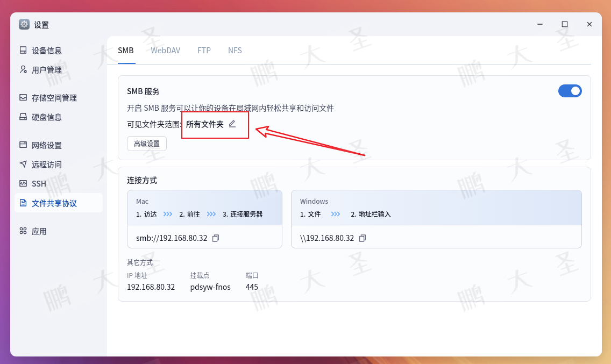Switch to the WebDAV tab
This screenshot has height=364, width=611.
(166, 51)
